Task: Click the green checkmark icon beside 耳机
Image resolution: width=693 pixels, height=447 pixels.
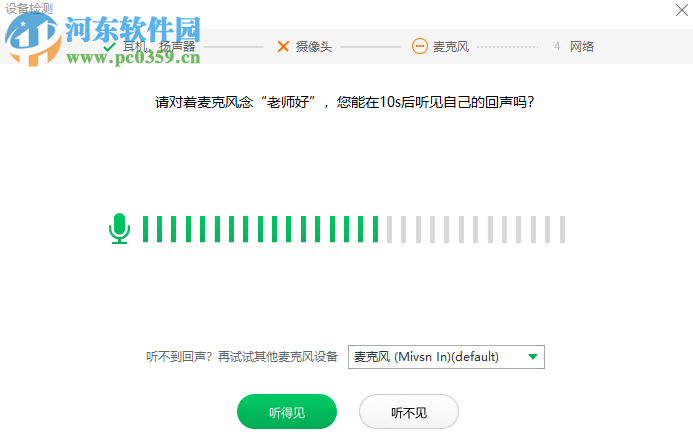Action: (109, 47)
